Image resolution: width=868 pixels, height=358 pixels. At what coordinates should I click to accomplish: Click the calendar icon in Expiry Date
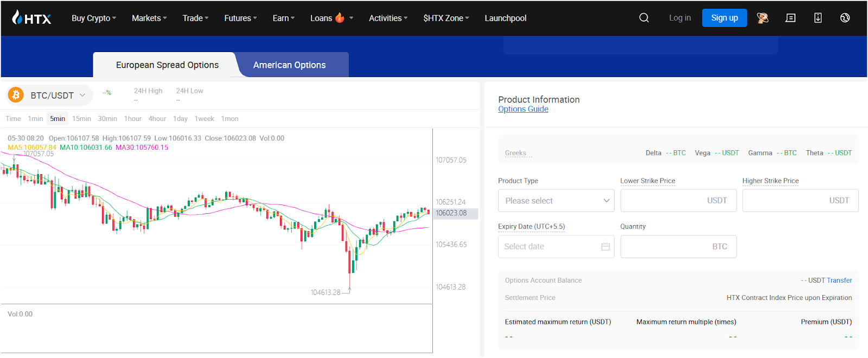(x=605, y=247)
